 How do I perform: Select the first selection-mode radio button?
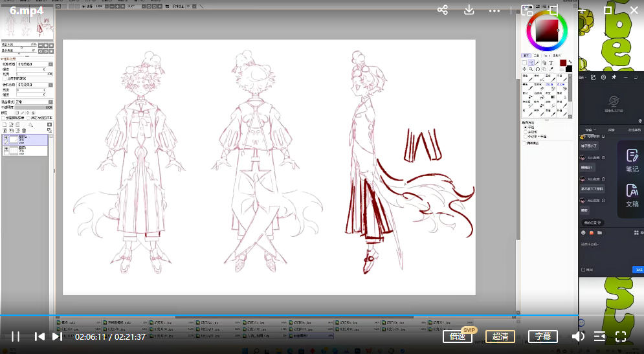point(525,127)
